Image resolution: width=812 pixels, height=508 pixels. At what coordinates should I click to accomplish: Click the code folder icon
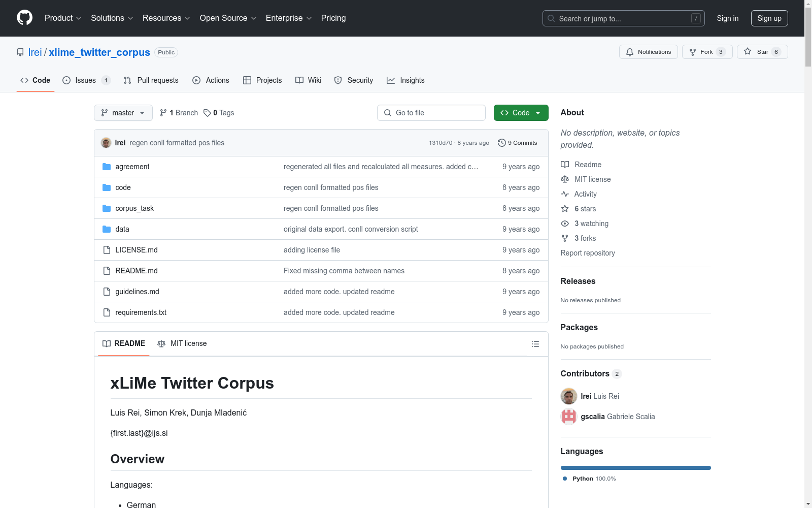pyautogui.click(x=107, y=187)
